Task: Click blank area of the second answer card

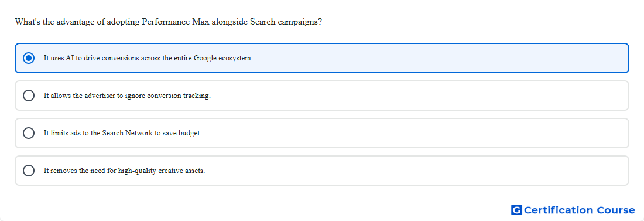Action: click(x=419, y=96)
